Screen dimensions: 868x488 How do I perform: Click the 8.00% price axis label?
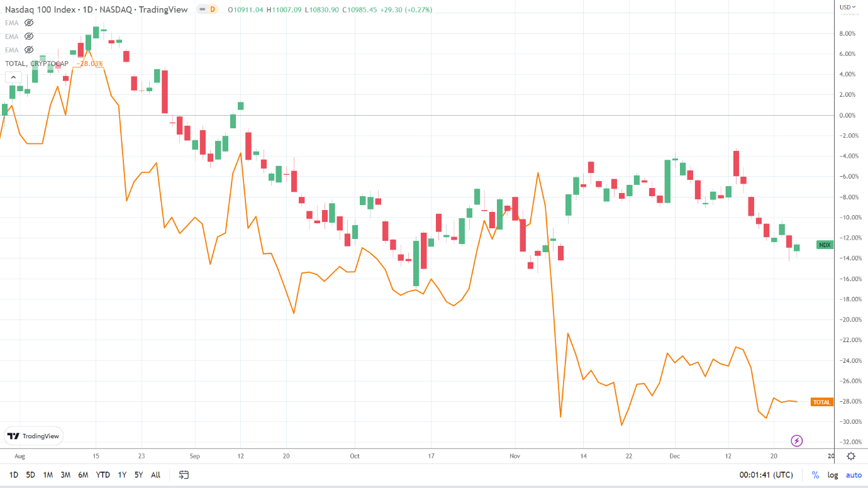pos(847,33)
